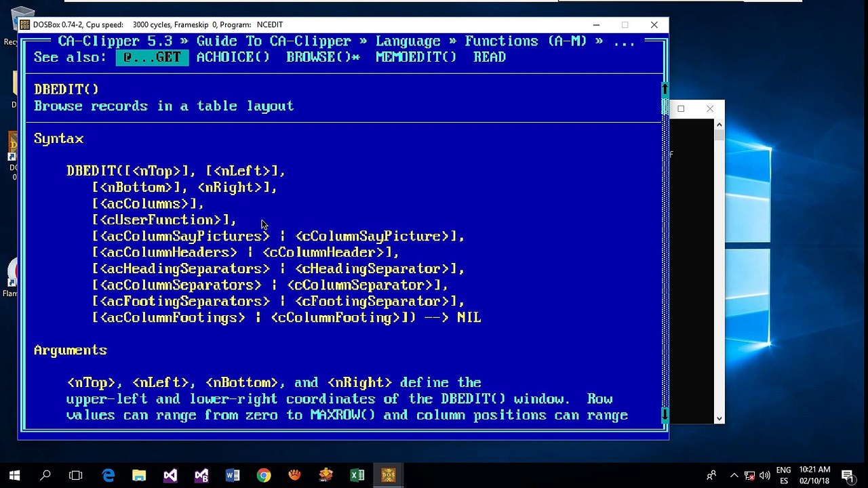Click the 'Arguments' section heading
Image resolution: width=868 pixels, height=488 pixels.
pos(71,350)
